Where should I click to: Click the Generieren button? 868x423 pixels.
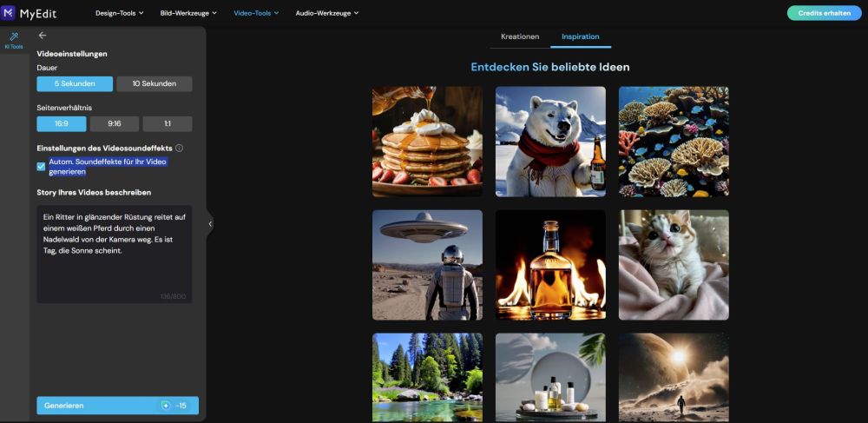(x=118, y=406)
